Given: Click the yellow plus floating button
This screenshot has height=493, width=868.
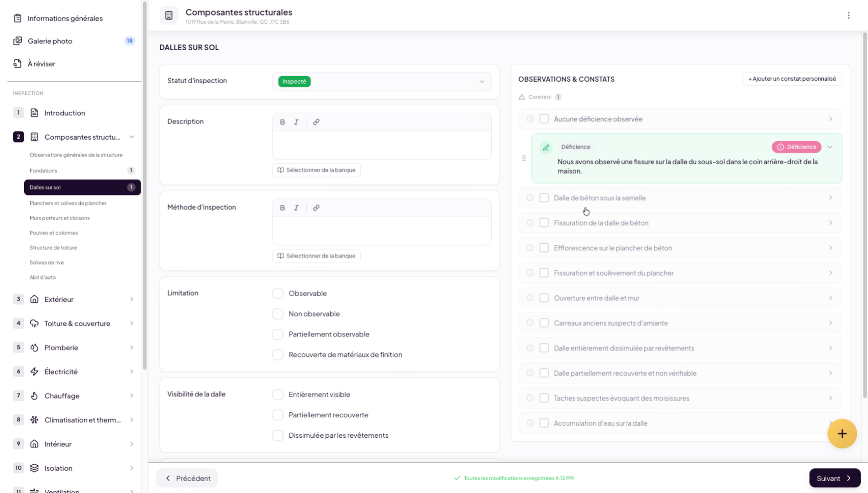Looking at the screenshot, I should (842, 434).
